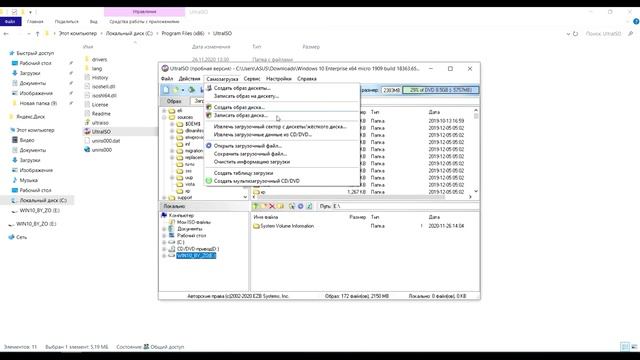The height and width of the screenshot is (360, 640).
Task: Click the refresh page icon in local toolbar
Action: tap(309, 206)
